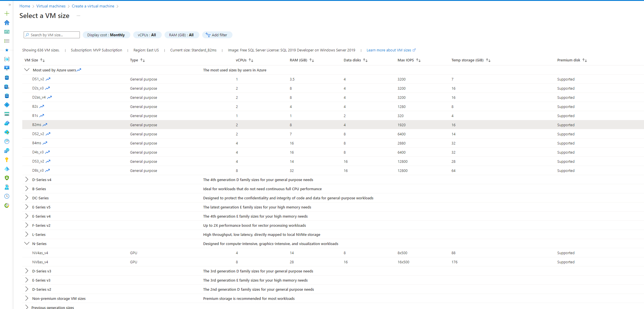Expand the B-Series group
The height and width of the screenshot is (309, 644).
pyautogui.click(x=27, y=189)
